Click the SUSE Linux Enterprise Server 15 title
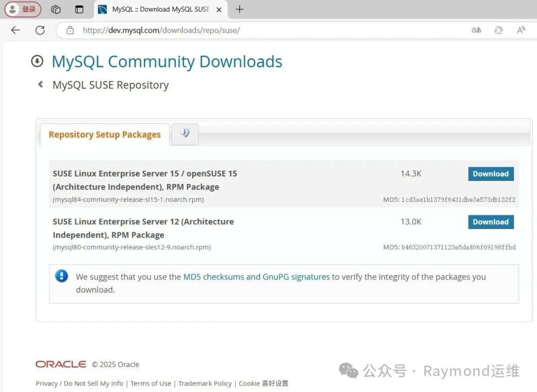This screenshot has width=537, height=392. (x=145, y=180)
